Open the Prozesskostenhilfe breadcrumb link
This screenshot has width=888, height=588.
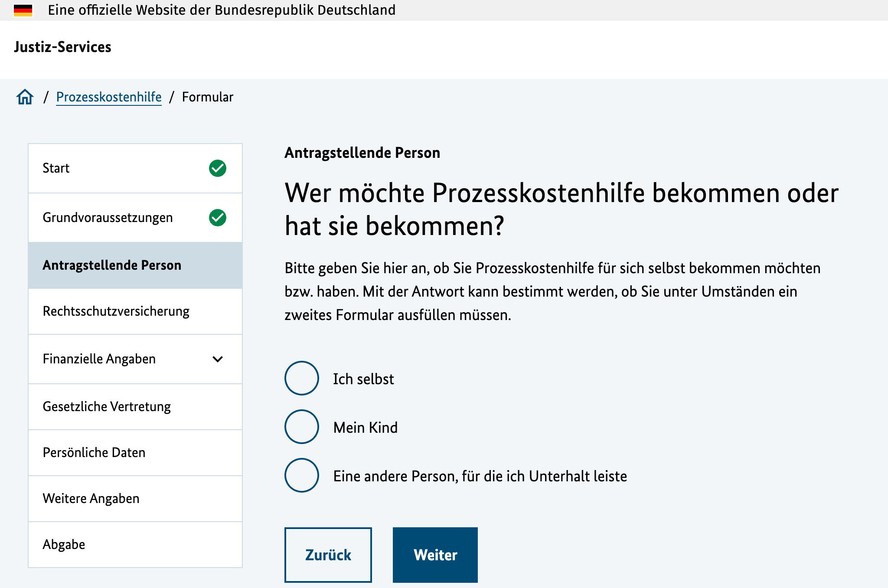point(109,97)
